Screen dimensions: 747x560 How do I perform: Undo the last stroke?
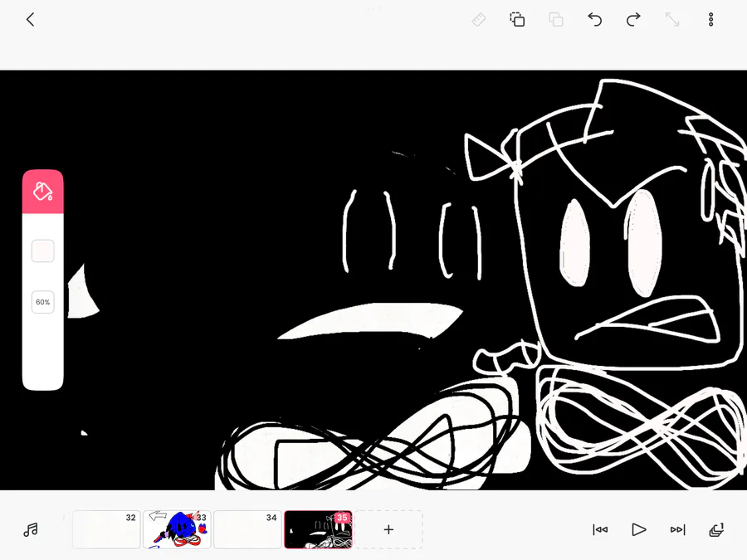click(x=594, y=20)
